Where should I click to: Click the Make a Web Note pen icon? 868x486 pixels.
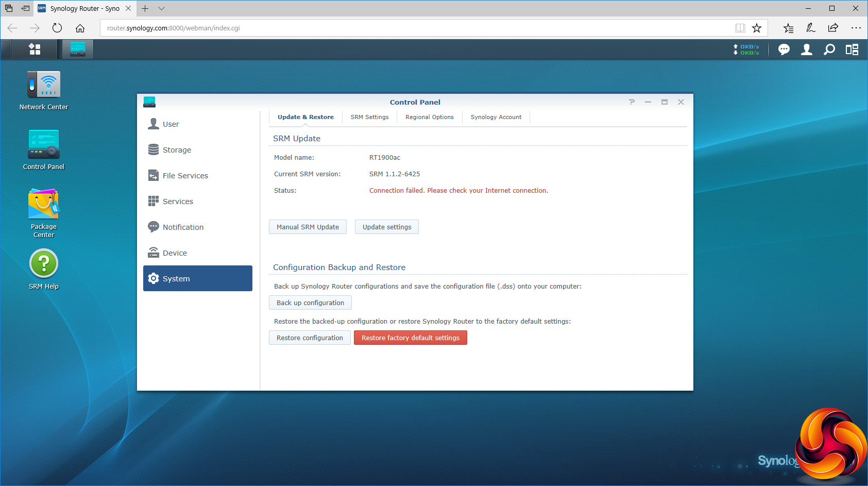coord(811,28)
